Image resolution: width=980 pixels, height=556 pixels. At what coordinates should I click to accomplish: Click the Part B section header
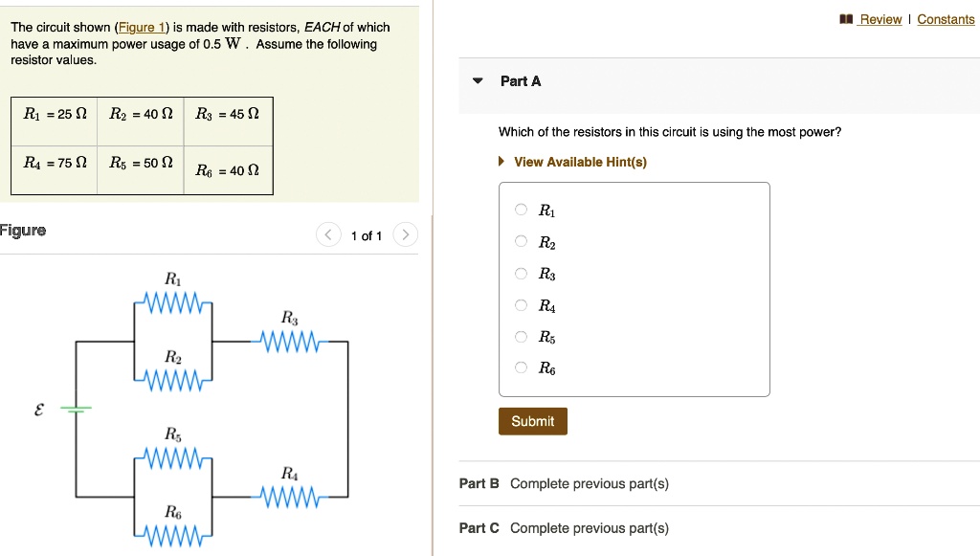[478, 483]
